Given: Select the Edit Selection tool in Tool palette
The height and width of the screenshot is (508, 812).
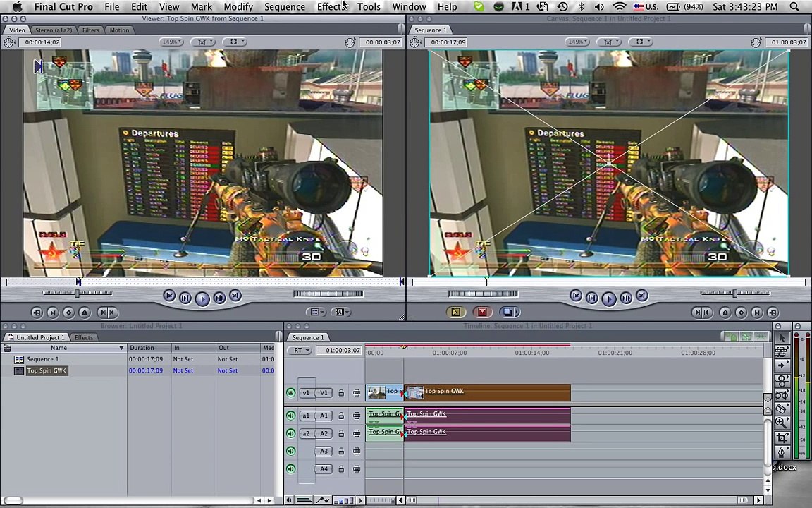Looking at the screenshot, I should (x=782, y=351).
